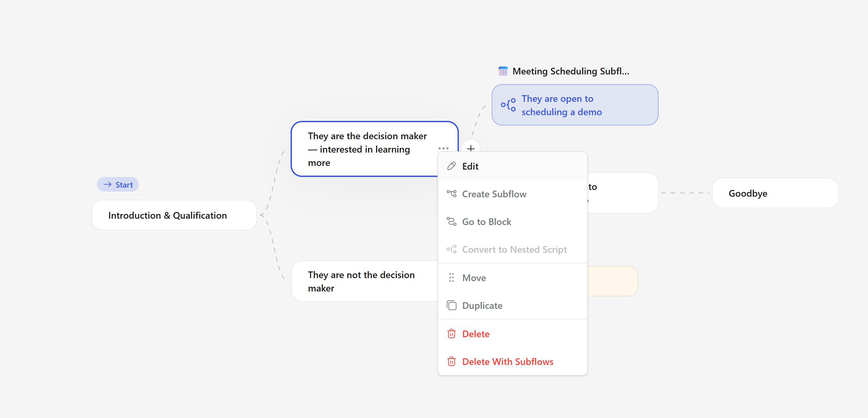Choose Delete With Subflows entry

512,361
